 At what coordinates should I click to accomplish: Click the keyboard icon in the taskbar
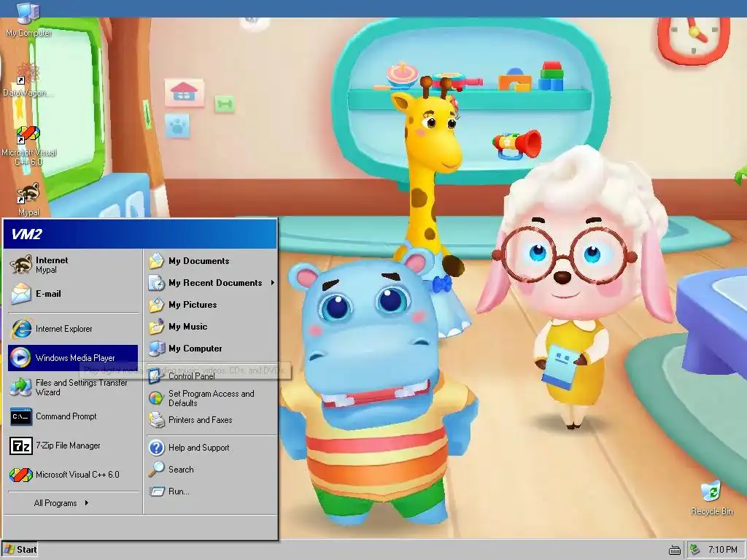click(674, 551)
